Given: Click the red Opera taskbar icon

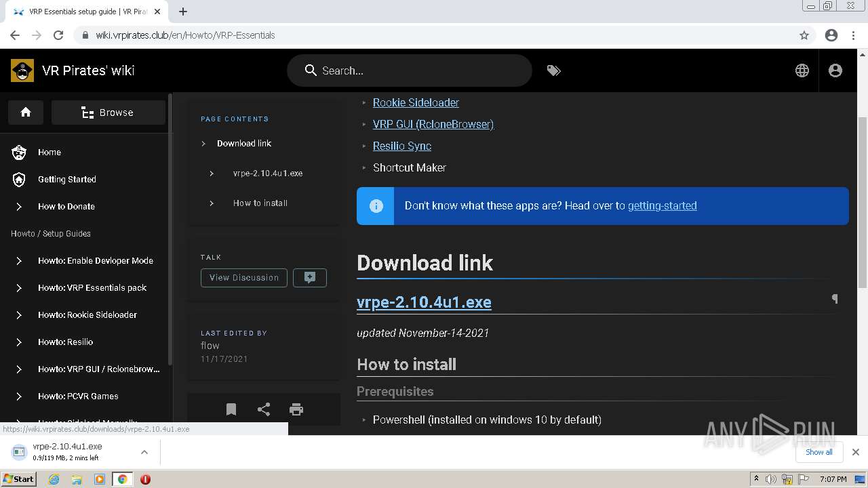Looking at the screenshot, I should tap(145, 479).
